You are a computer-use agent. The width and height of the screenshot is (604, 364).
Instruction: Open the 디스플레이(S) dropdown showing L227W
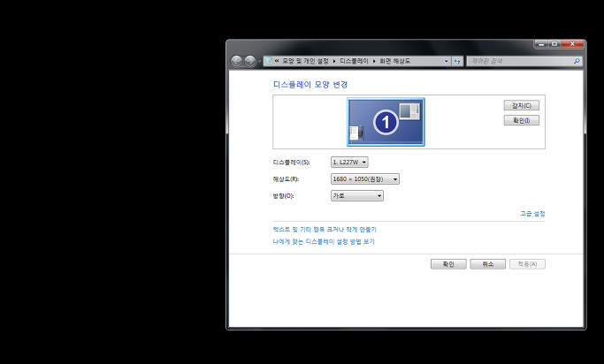pos(349,163)
